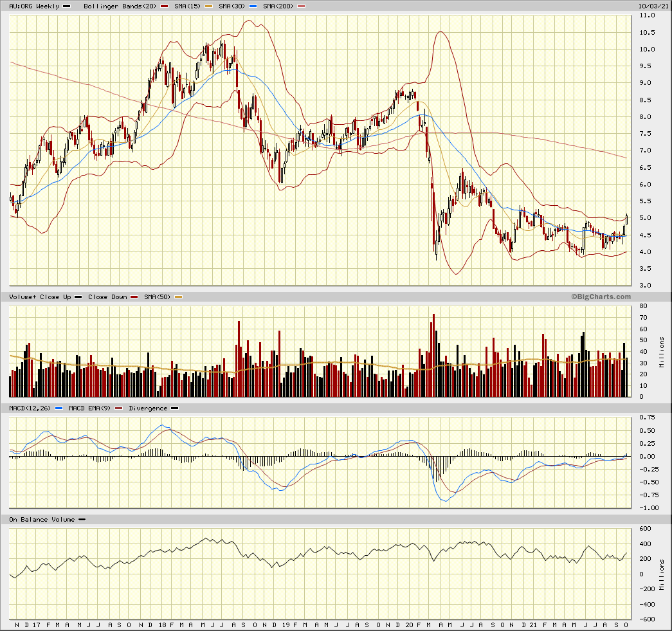
Task: Select the MACD EMA(9) legend label
Action: [x=89, y=408]
